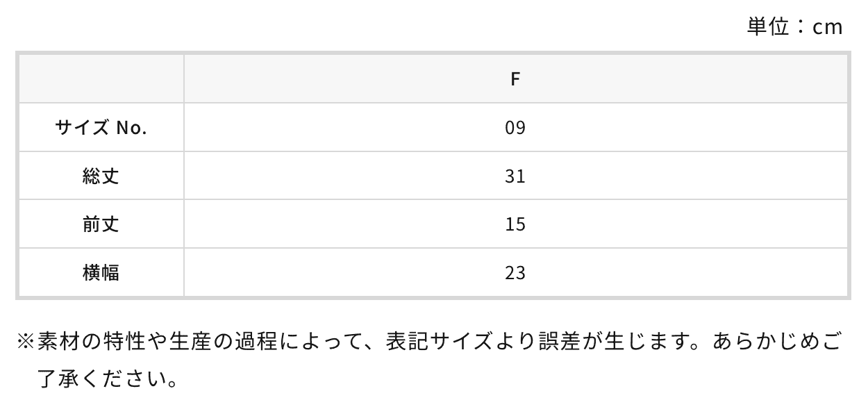
Task: Click the "サイズ No." row label
Action: pyautogui.click(x=101, y=128)
